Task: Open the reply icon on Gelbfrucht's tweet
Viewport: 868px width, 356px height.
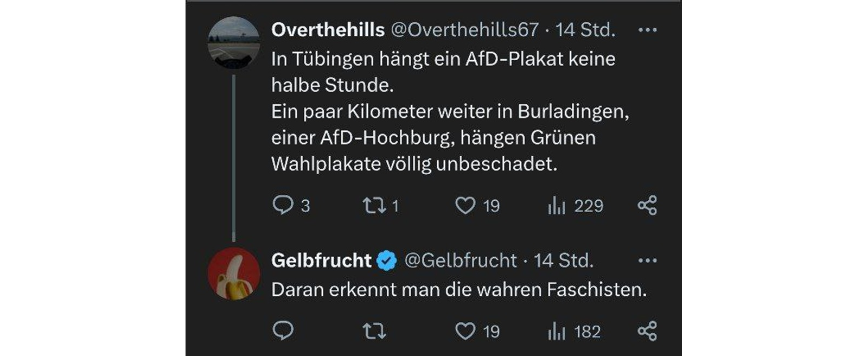Action: (x=284, y=329)
